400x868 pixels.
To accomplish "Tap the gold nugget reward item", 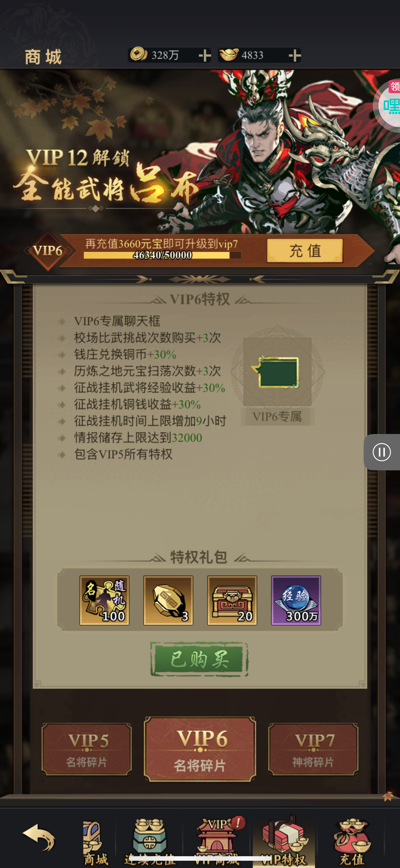I will (x=168, y=600).
